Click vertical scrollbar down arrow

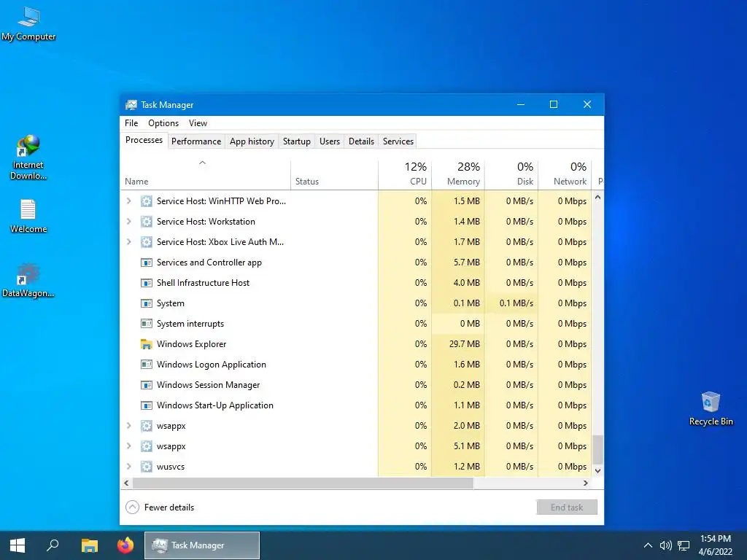598,470
